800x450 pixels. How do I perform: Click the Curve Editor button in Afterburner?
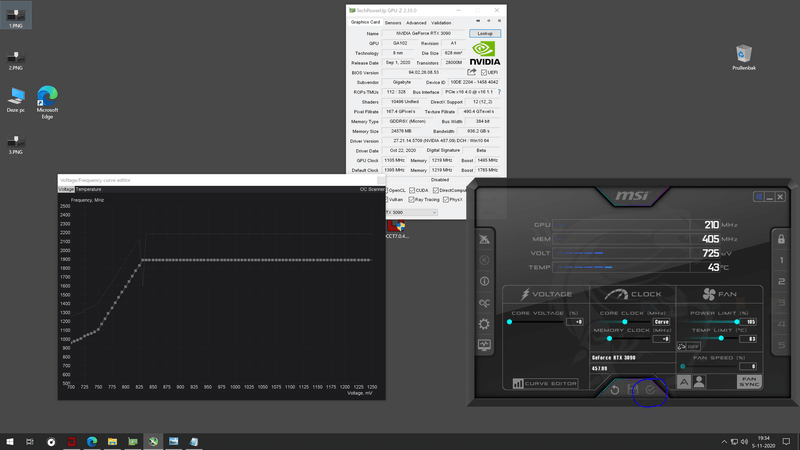click(544, 383)
